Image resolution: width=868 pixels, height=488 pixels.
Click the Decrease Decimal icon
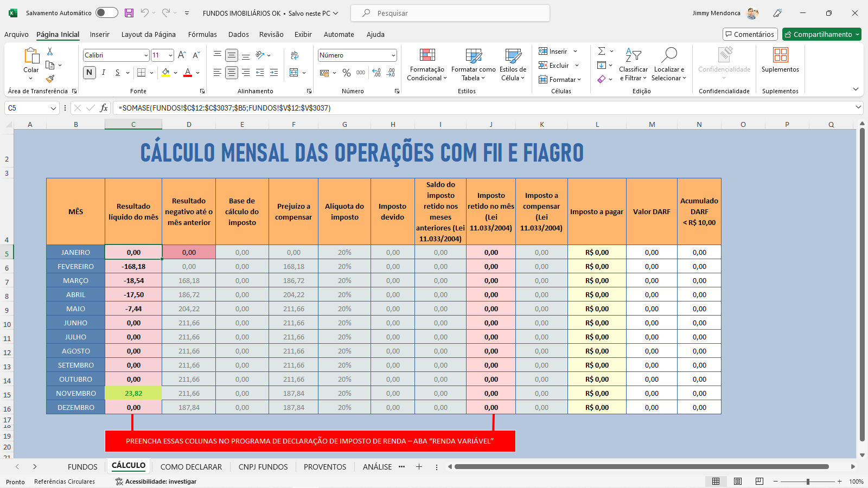[391, 73]
